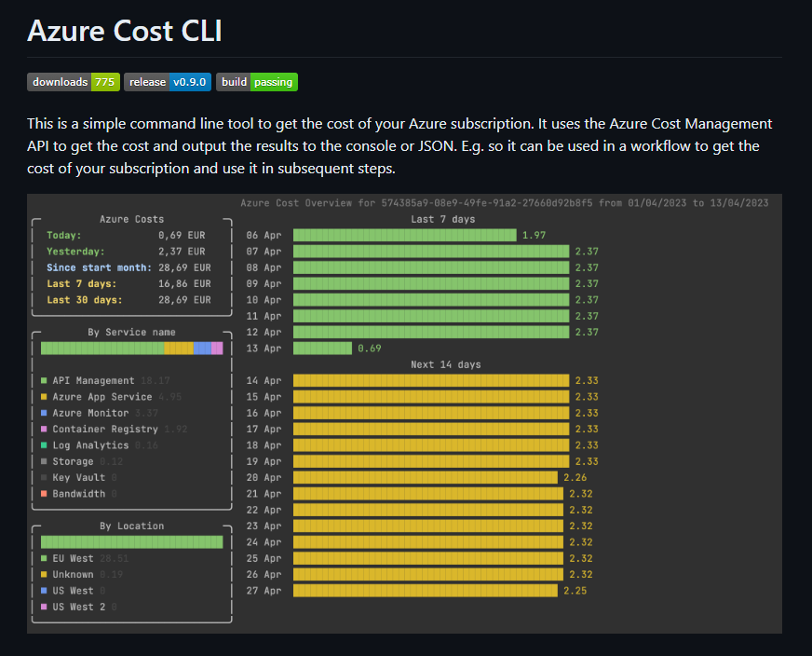812x656 pixels.
Task: Click the '14 Apr' date label
Action: coord(264,380)
